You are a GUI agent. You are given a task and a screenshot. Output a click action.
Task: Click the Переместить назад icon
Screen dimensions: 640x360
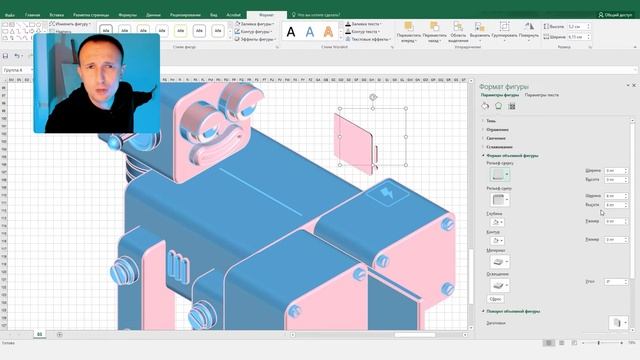(434, 27)
